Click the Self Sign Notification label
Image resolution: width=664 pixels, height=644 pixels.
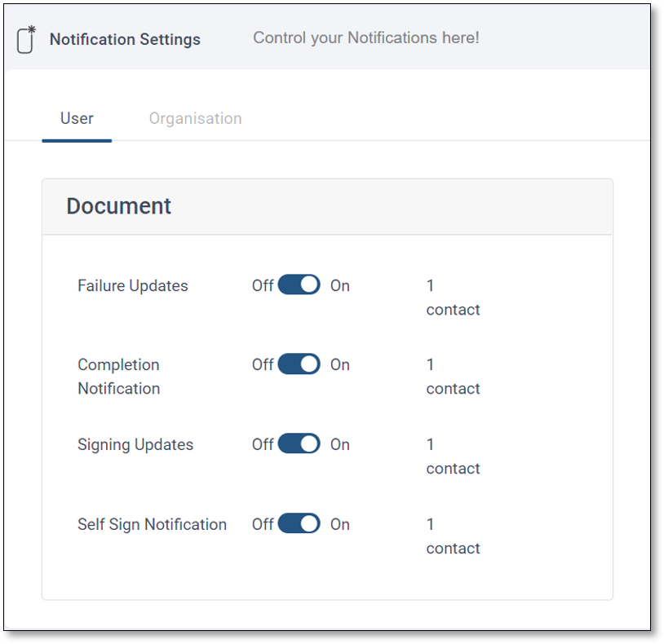point(152,524)
